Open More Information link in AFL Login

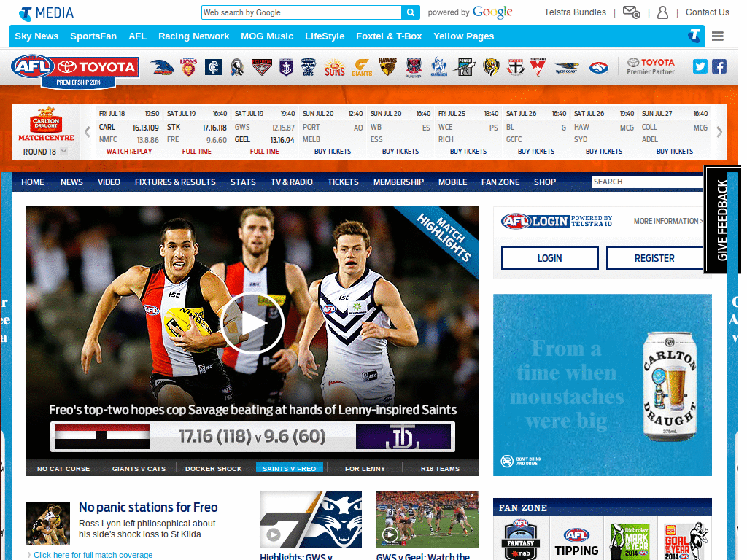tap(668, 221)
